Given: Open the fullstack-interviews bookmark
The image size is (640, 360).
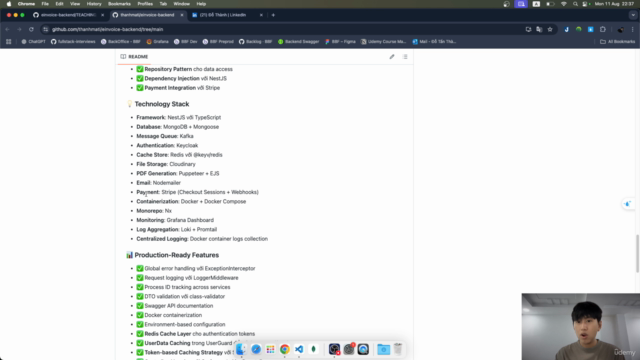Looking at the screenshot, I should [73, 42].
